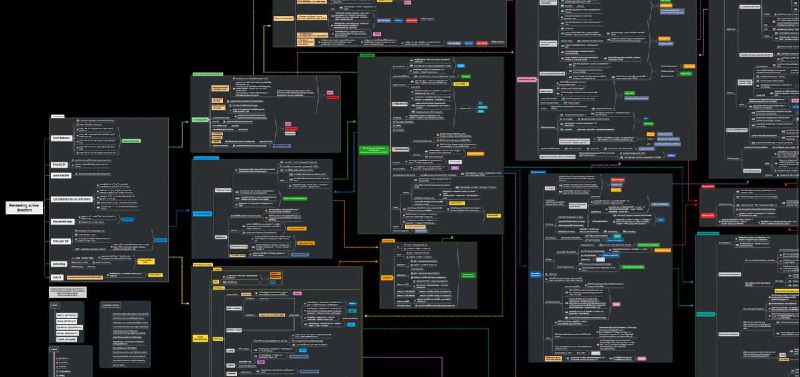Select gray note box beneath the coerce node
The width and height of the screenshot is (800, 377).
(x=68, y=292)
